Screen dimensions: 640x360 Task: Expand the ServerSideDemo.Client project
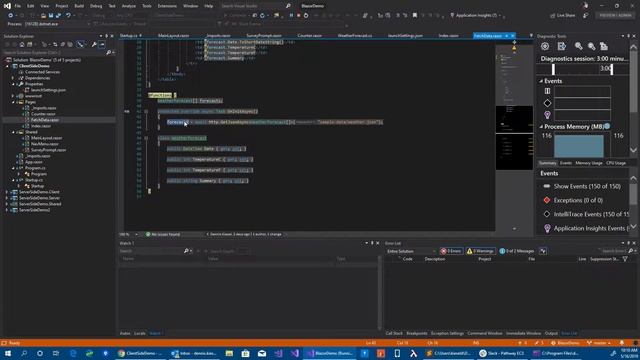coord(7,192)
